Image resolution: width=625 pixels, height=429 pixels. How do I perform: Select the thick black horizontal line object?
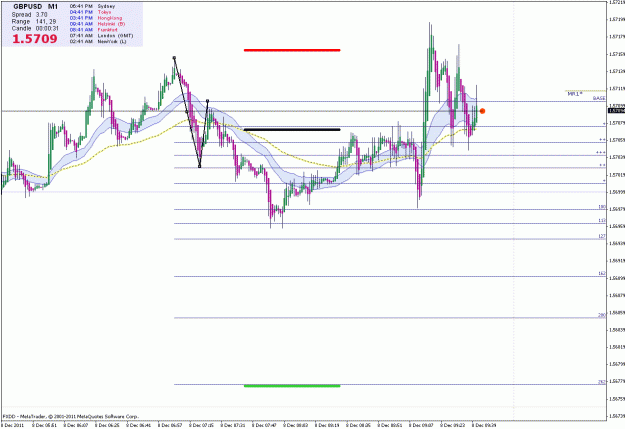292,130
